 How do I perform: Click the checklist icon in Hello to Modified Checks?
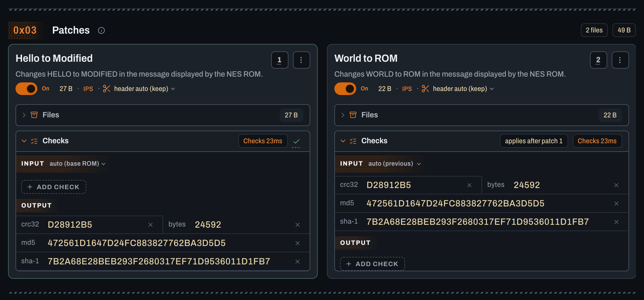pyautogui.click(x=34, y=141)
